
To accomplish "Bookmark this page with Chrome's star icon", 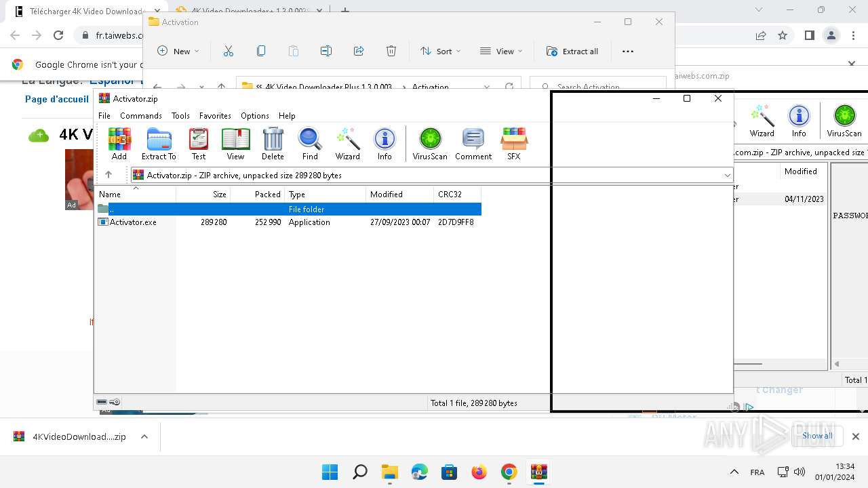I will click(x=783, y=35).
